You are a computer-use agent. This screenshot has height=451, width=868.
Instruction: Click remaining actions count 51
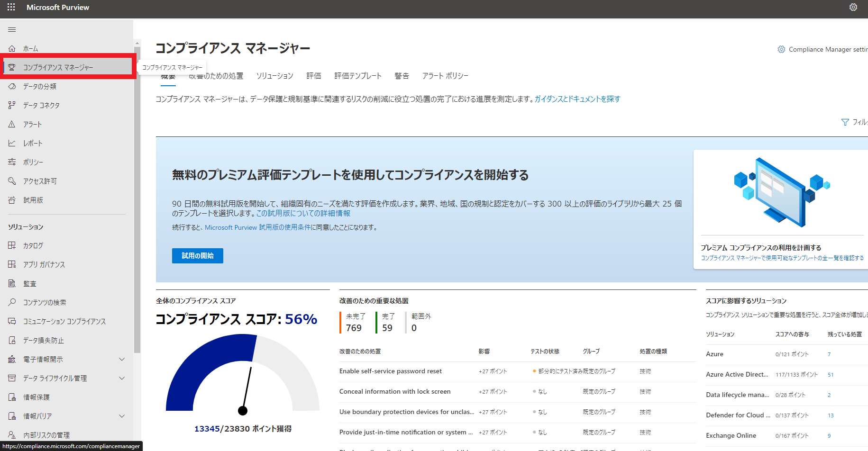click(x=831, y=375)
